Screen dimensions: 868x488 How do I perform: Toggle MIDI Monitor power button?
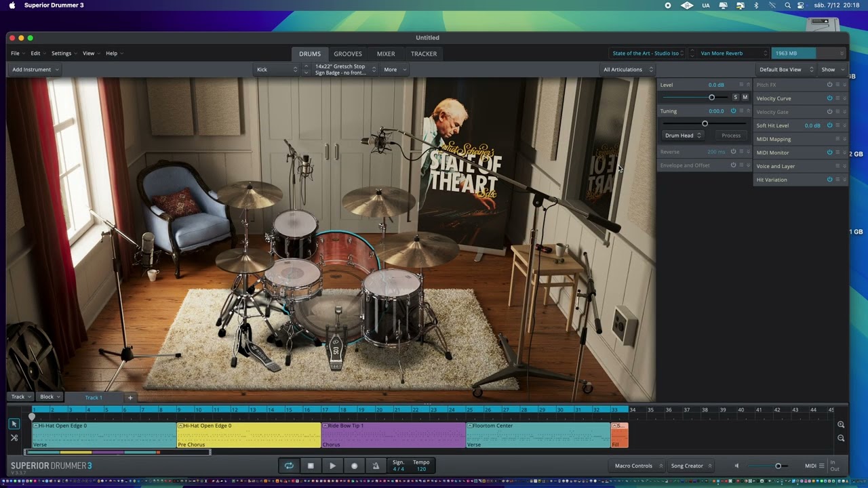[829, 152]
